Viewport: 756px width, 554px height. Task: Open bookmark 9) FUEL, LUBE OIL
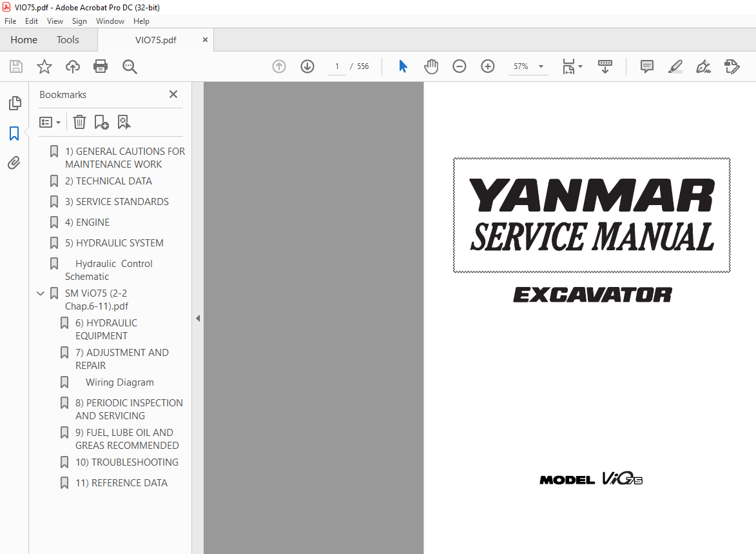pos(127,439)
